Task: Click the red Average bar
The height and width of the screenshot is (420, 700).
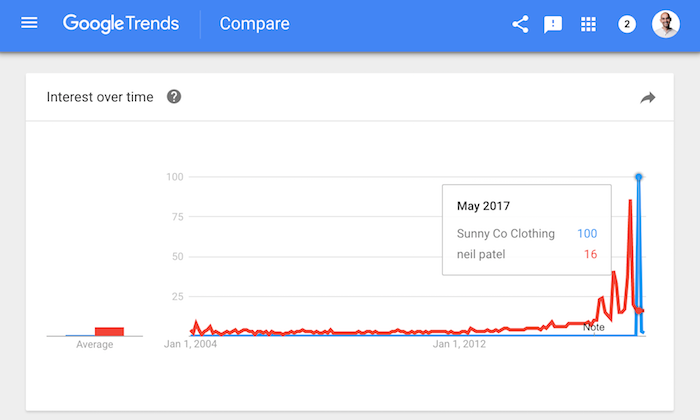Action: pyautogui.click(x=109, y=331)
